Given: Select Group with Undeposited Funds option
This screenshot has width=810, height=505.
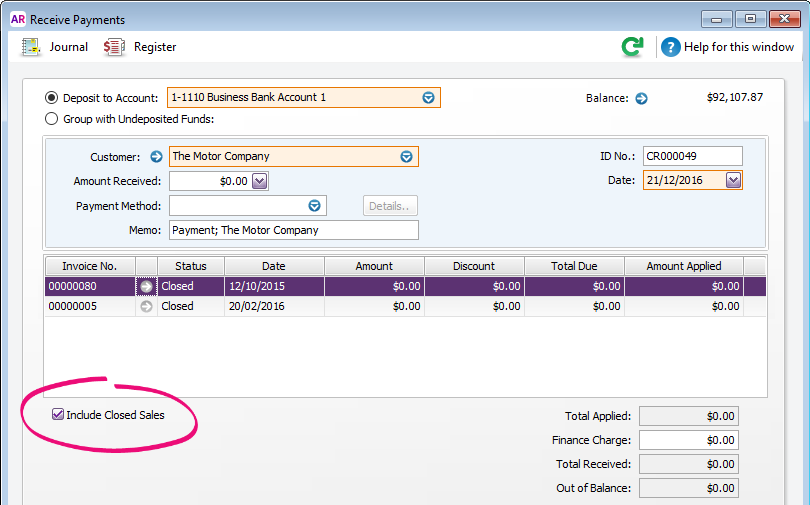Looking at the screenshot, I should pyautogui.click(x=52, y=119).
